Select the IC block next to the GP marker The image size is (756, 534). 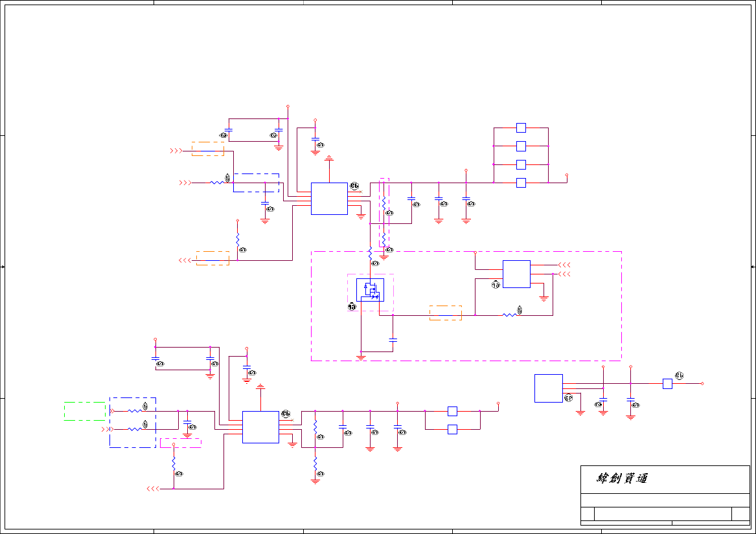[549, 388]
